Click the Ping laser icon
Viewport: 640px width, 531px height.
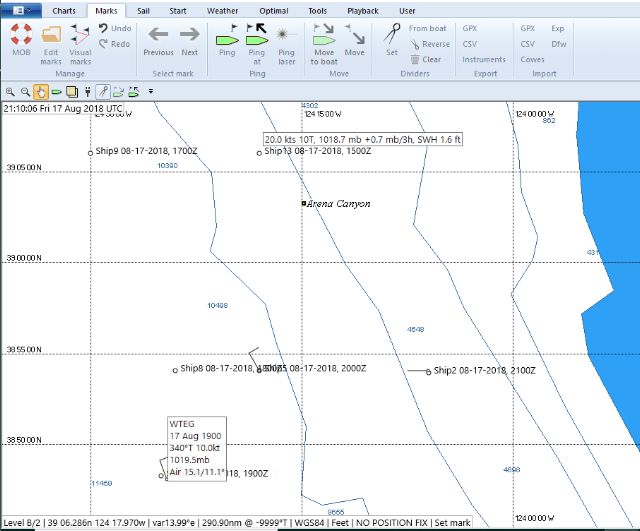287,35
